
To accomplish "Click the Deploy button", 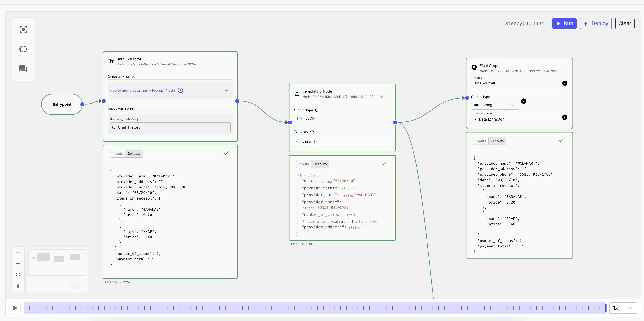I will (x=596, y=24).
